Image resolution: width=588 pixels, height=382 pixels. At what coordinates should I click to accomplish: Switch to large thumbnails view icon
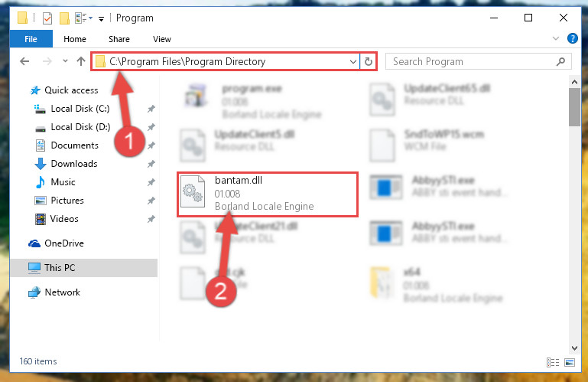point(570,362)
